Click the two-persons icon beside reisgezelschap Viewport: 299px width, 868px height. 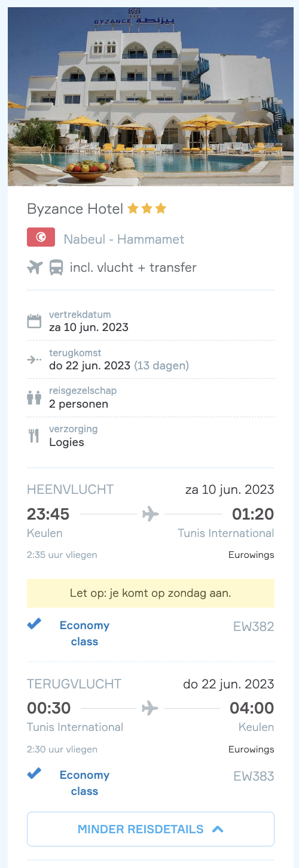[x=34, y=397]
